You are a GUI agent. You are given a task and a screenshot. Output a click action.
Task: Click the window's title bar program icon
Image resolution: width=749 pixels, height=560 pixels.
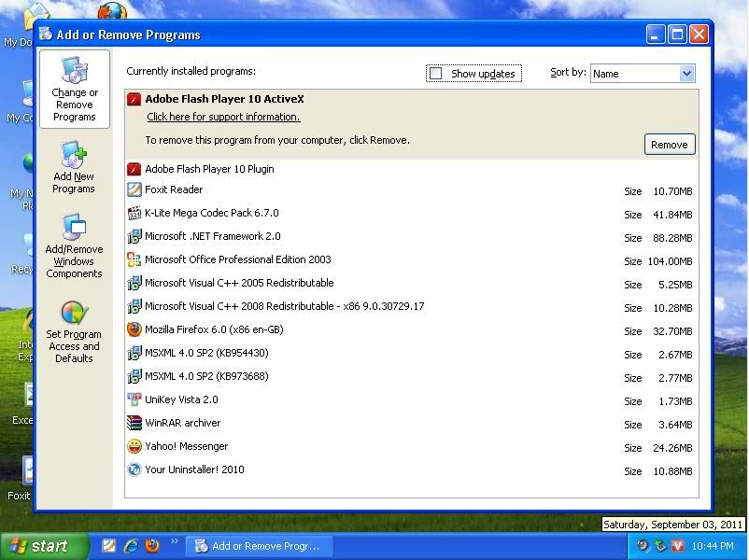(46, 34)
